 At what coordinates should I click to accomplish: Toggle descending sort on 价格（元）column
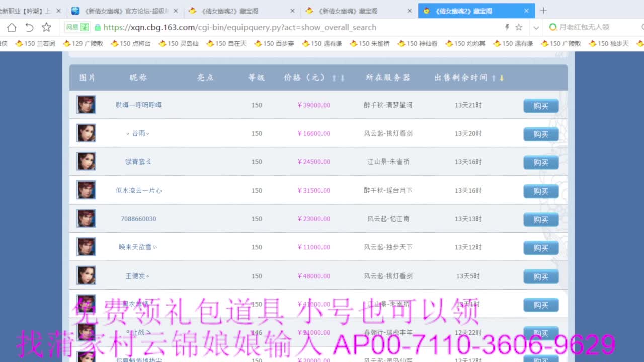[342, 78]
